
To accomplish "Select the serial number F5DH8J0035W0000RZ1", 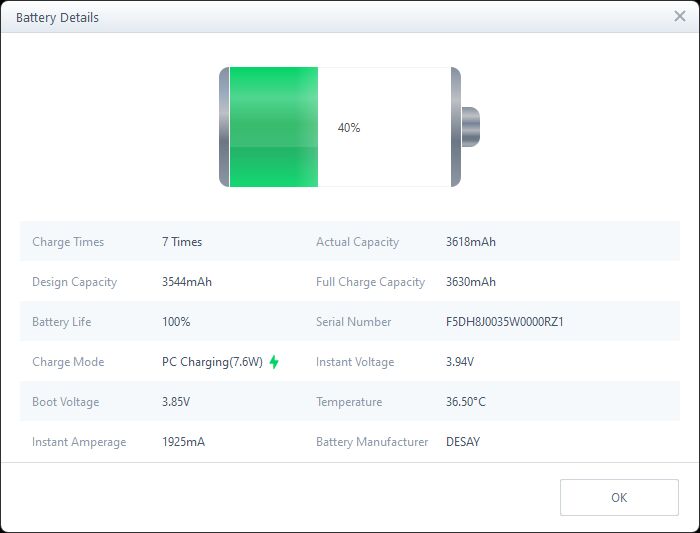I will (504, 322).
